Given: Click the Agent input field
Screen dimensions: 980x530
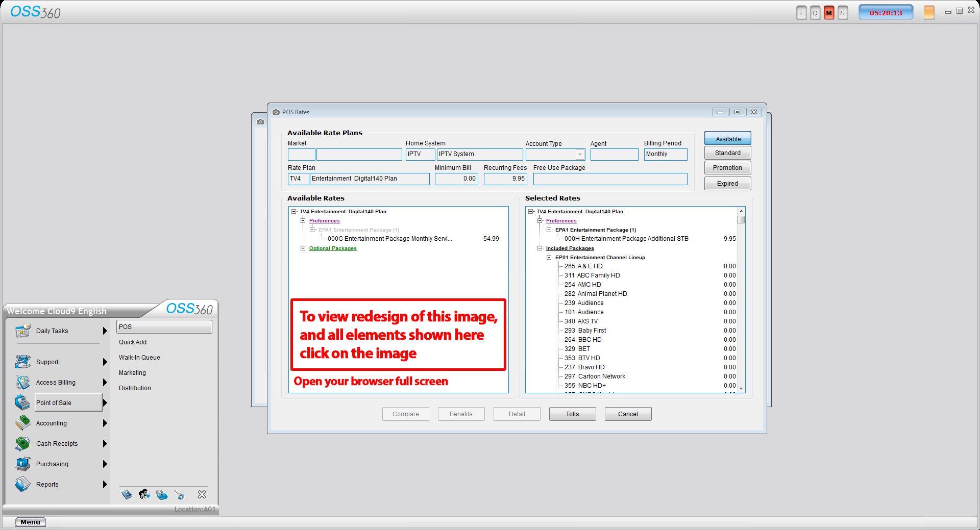Looking at the screenshot, I should coord(615,155).
